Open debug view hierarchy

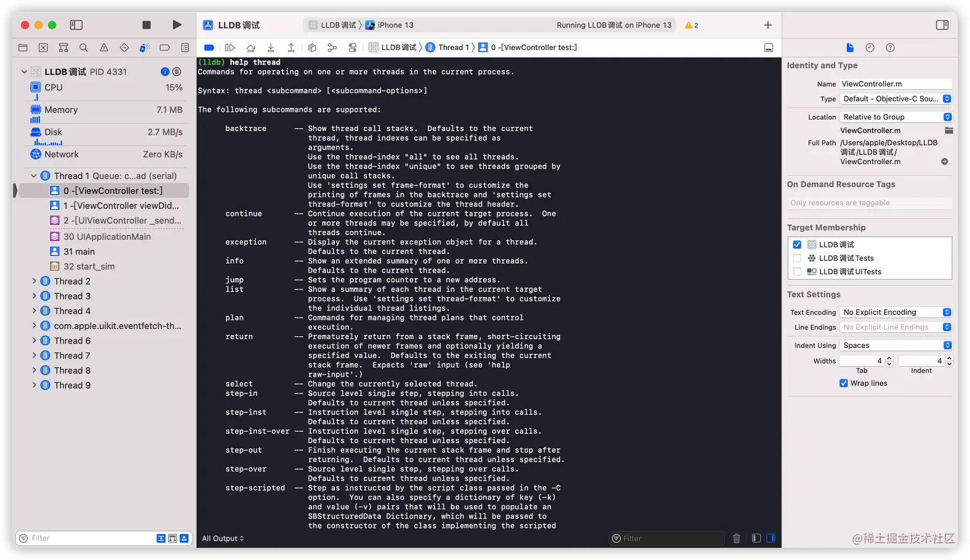pos(312,47)
